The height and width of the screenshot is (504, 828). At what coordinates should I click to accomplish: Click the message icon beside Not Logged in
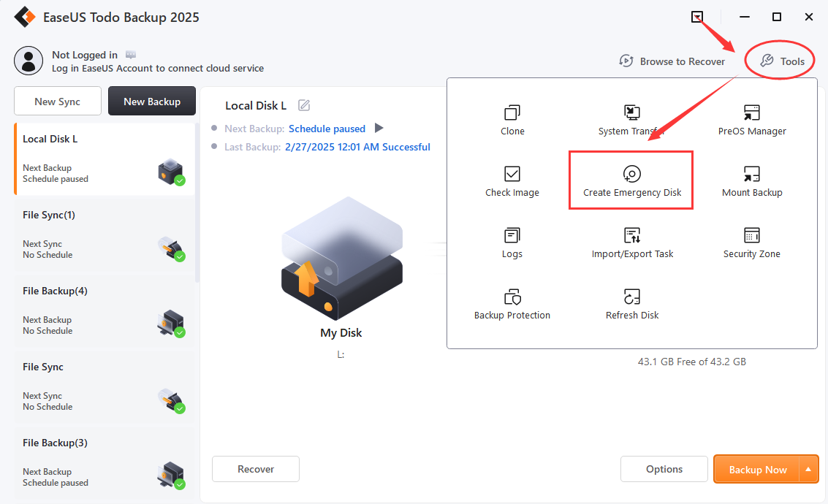pyautogui.click(x=131, y=54)
